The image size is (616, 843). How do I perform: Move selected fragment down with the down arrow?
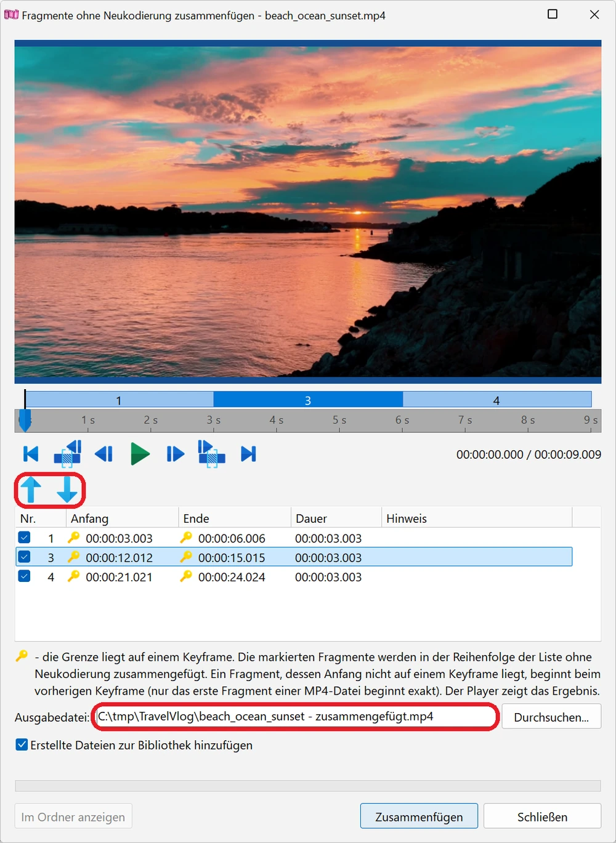point(67,490)
